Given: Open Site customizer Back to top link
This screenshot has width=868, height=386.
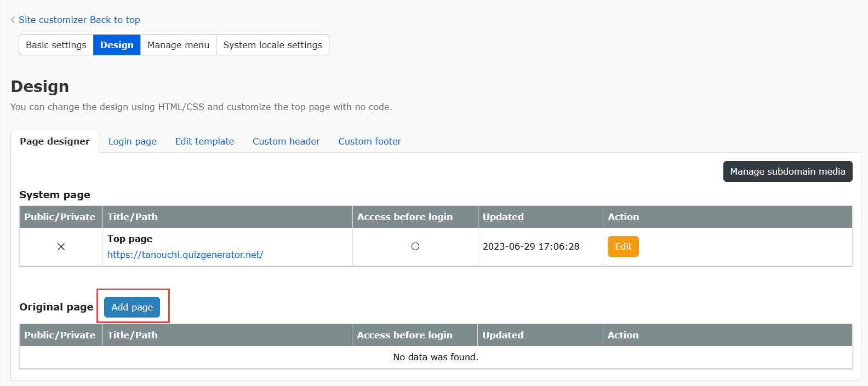Looking at the screenshot, I should click(79, 20).
